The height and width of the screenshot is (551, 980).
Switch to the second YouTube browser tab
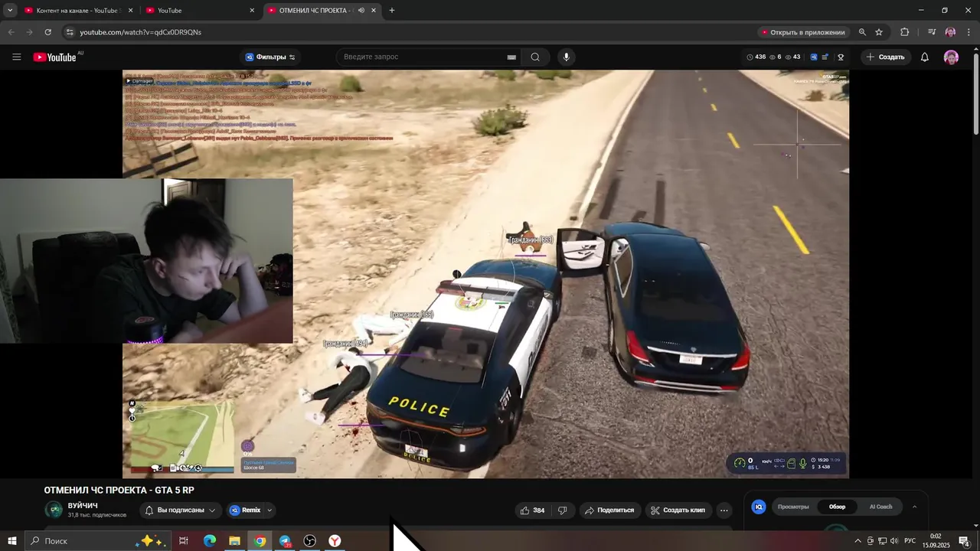coord(201,11)
